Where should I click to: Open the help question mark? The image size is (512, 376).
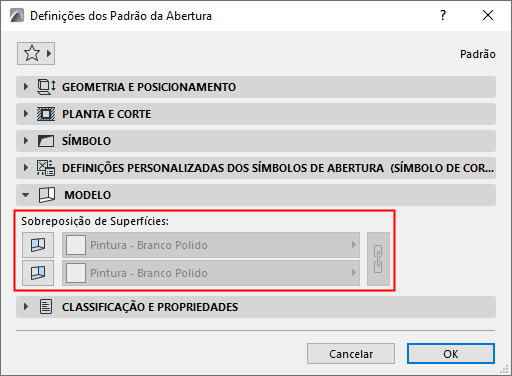pos(443,15)
